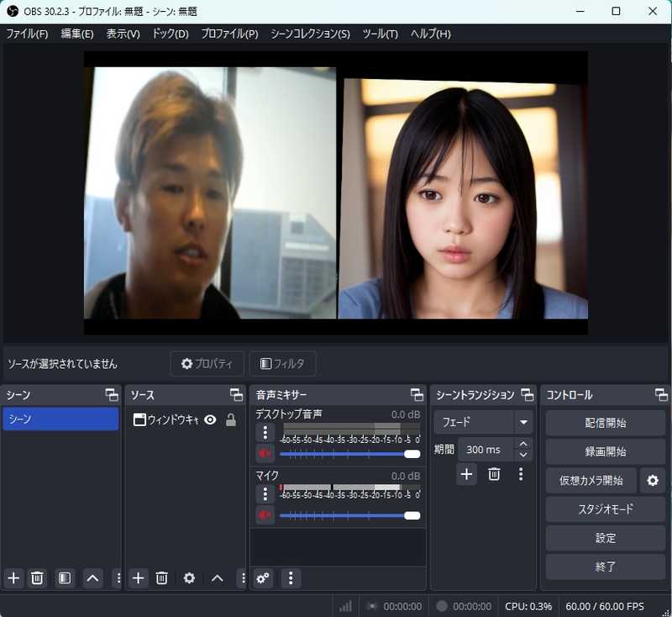Select ウィンドウキャプチャ source row

pyautogui.click(x=186, y=419)
